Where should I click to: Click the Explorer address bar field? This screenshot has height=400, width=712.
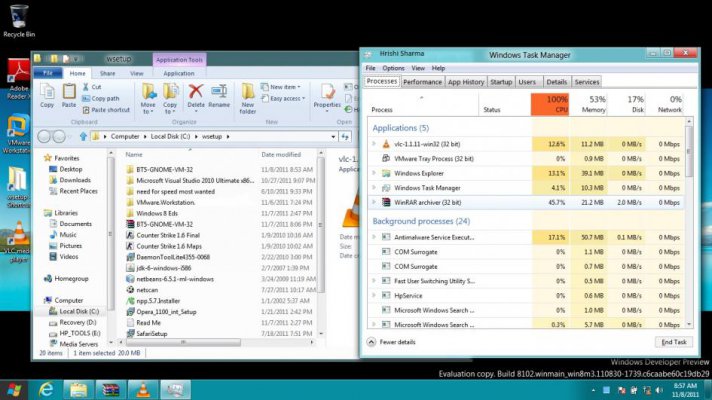pyautogui.click(x=213, y=136)
